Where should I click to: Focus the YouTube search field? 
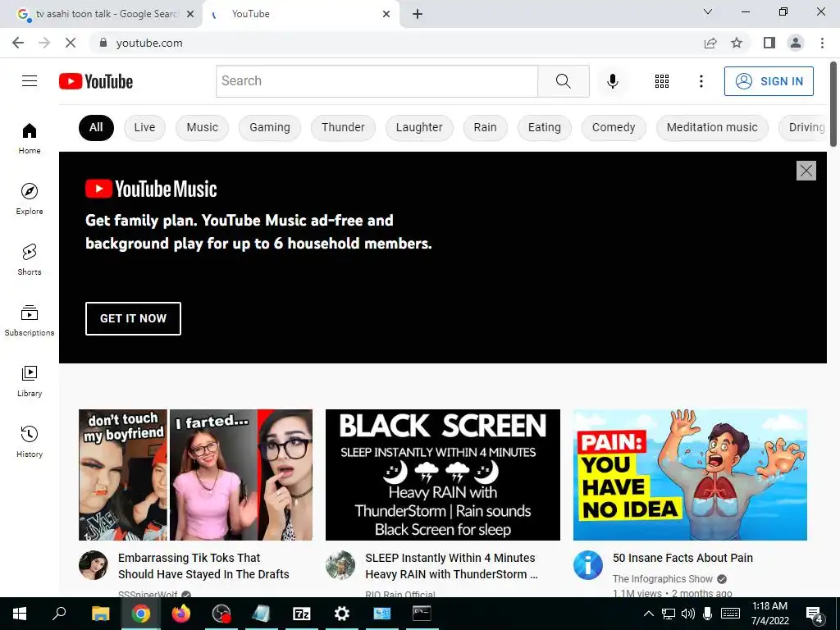click(377, 81)
